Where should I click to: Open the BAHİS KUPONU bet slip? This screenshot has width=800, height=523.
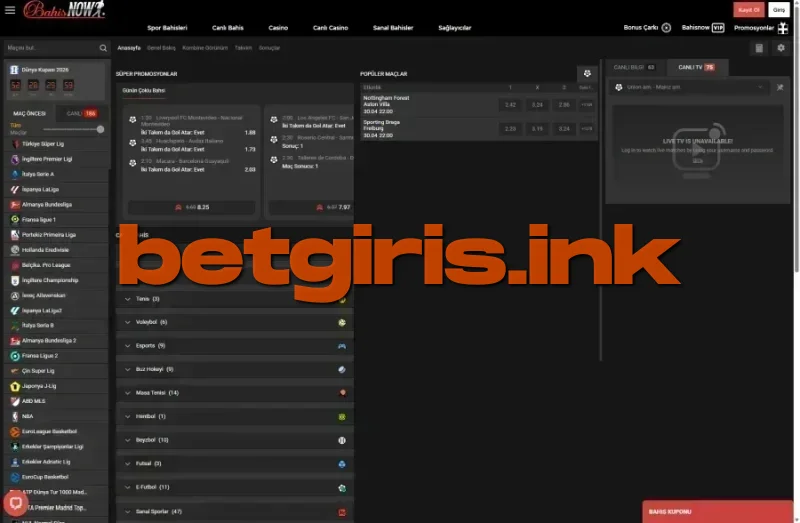click(x=717, y=512)
